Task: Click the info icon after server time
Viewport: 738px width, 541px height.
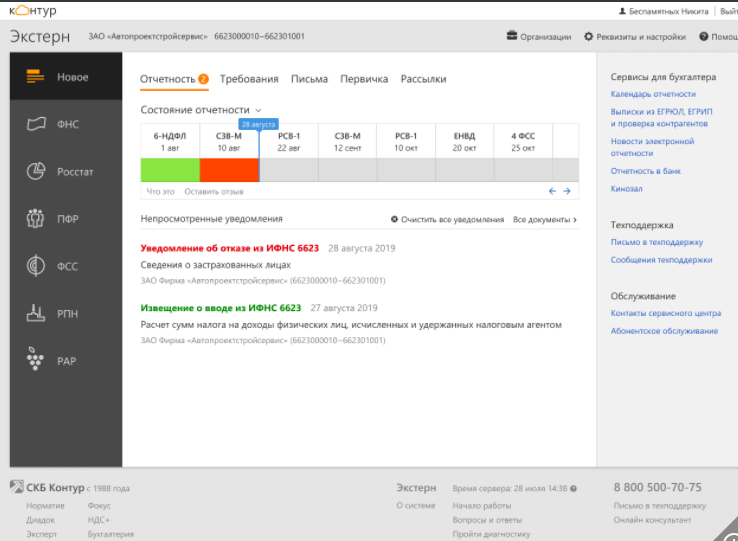Action: [573, 489]
